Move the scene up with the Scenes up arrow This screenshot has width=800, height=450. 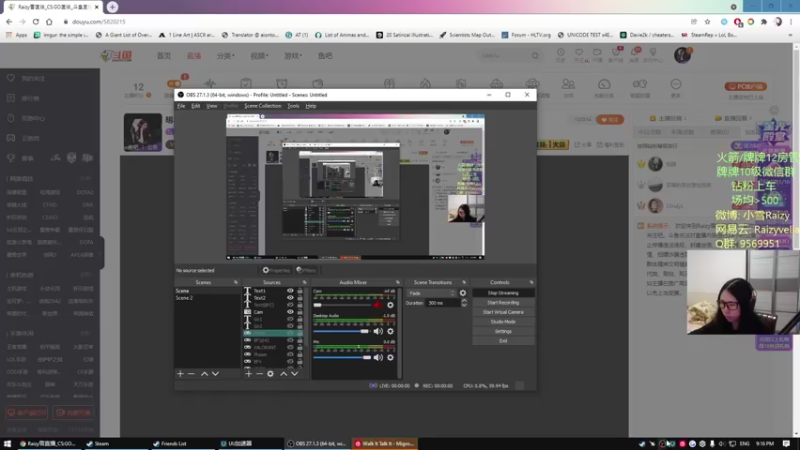[x=204, y=374]
